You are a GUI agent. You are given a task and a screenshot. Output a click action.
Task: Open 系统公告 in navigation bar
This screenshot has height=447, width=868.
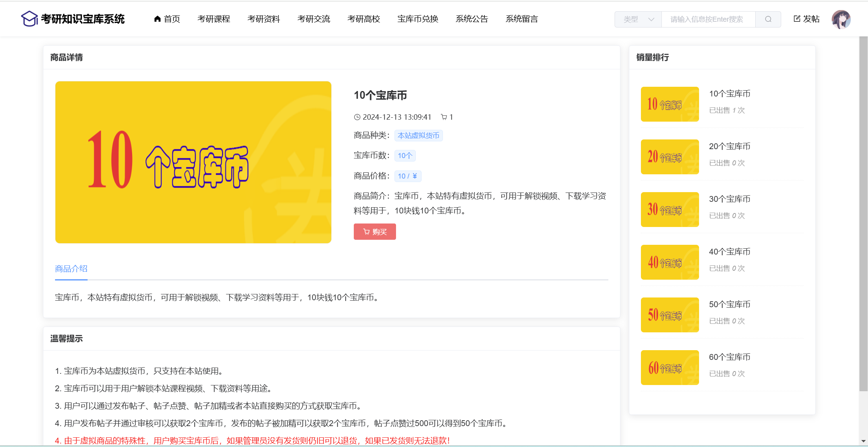[x=472, y=19]
